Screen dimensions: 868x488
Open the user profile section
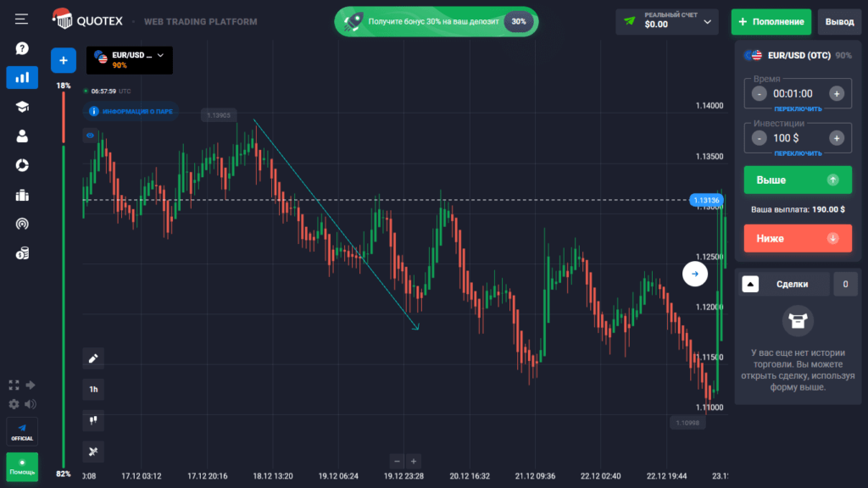(22, 136)
